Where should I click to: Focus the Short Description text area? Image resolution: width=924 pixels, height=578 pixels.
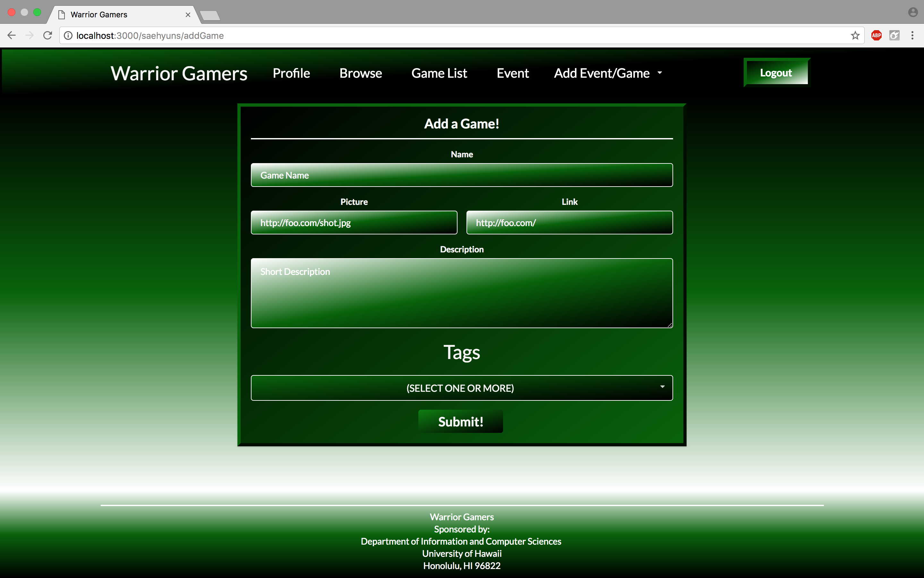tap(462, 293)
